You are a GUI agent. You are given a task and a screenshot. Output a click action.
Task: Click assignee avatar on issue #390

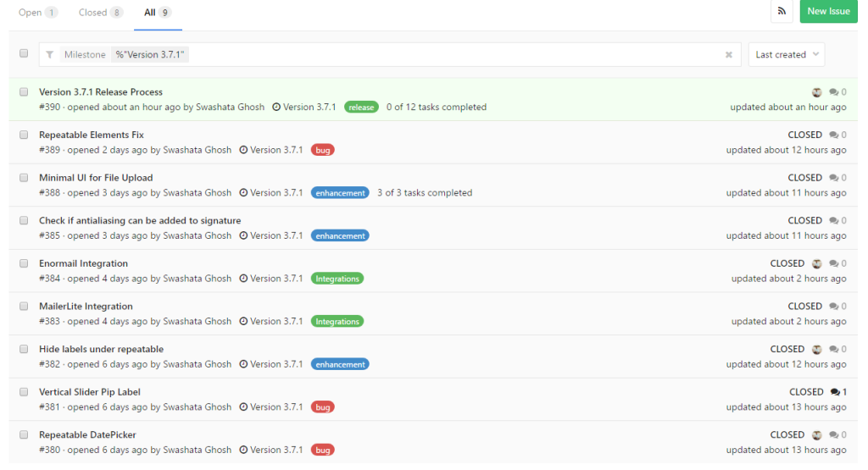tap(816, 92)
